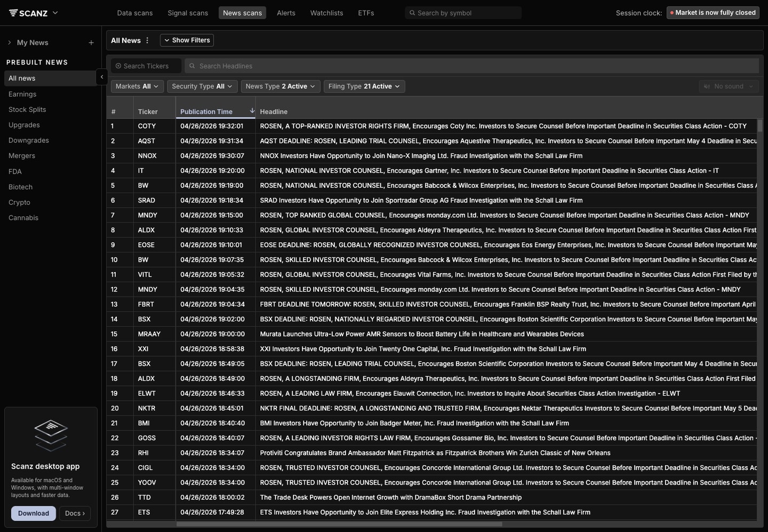Open the Earnings prebuilt news

point(22,94)
